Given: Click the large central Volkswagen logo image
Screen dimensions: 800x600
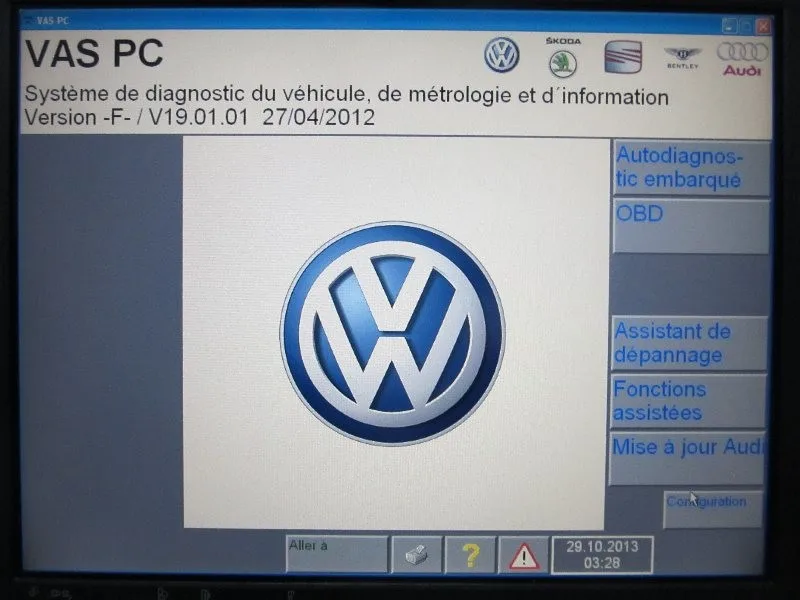Looking at the screenshot, I should (x=392, y=334).
